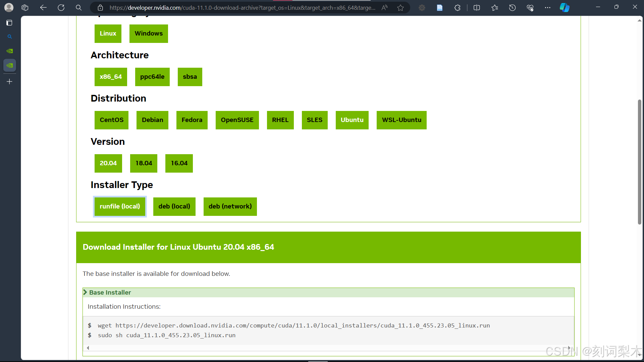Open browser extensions puzzle icon

pyautogui.click(x=458, y=7)
